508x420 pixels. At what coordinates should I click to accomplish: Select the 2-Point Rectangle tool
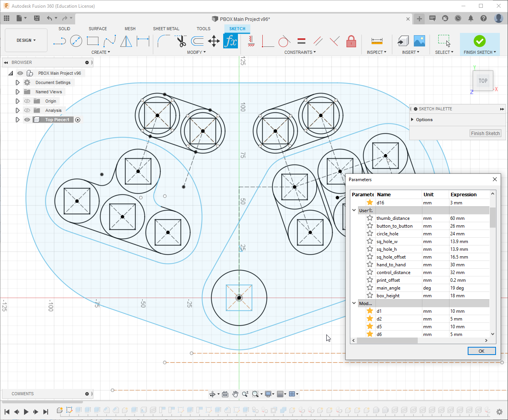[93, 40]
